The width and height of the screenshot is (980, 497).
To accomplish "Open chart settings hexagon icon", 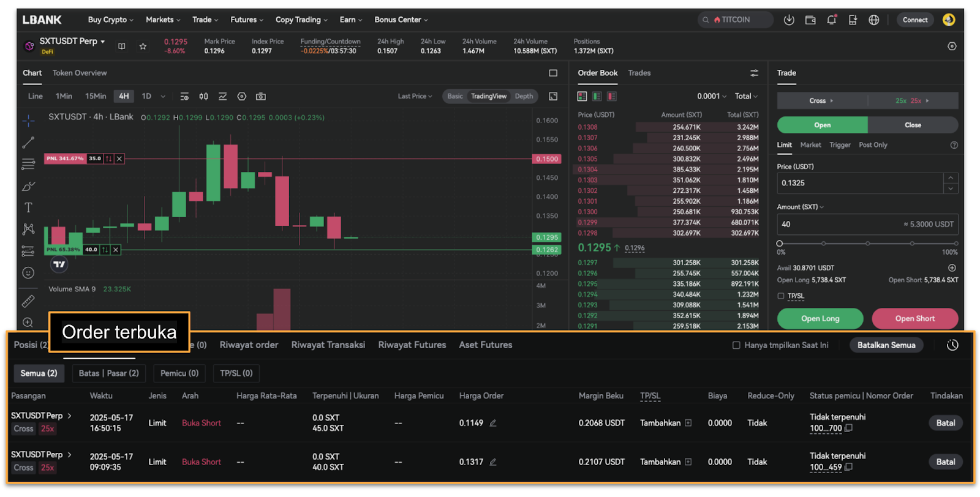I will [242, 97].
